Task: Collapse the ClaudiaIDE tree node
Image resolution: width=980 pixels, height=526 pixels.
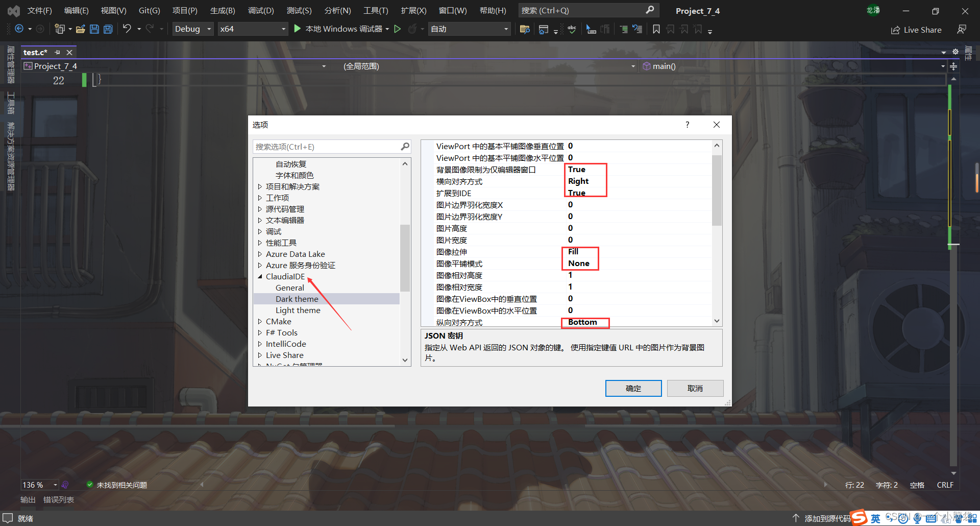Action: [260, 276]
